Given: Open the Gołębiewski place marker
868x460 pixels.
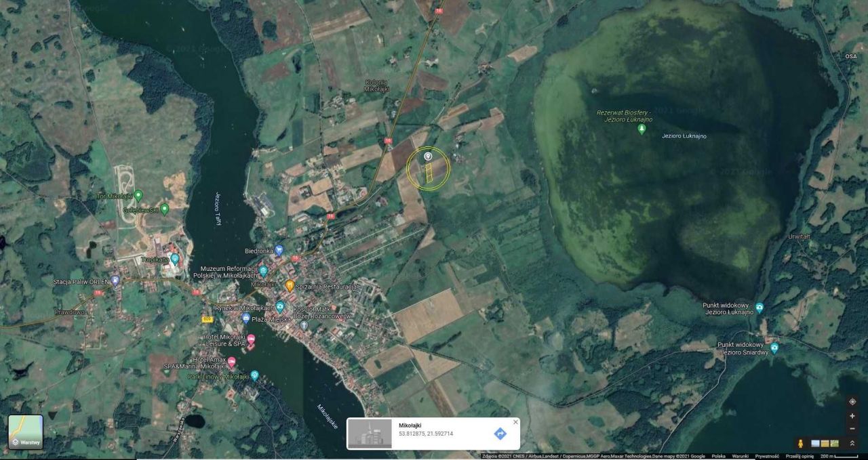Looking at the screenshot, I should pyautogui.click(x=164, y=209).
